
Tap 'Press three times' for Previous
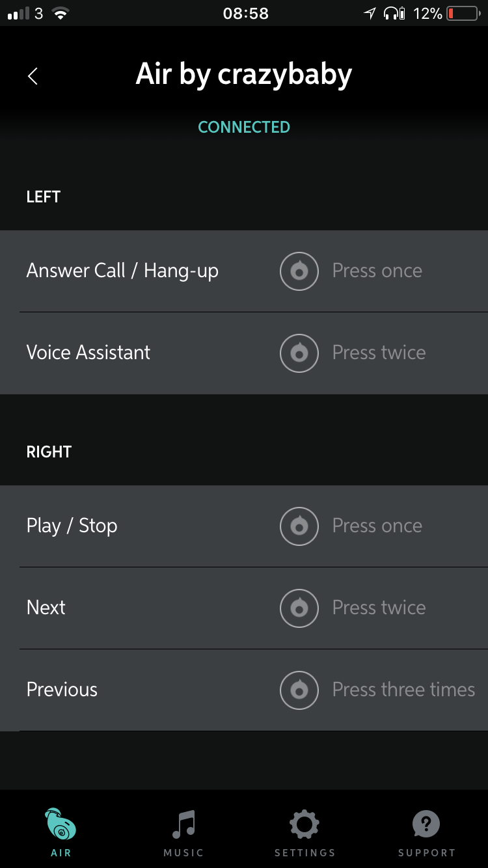click(403, 690)
